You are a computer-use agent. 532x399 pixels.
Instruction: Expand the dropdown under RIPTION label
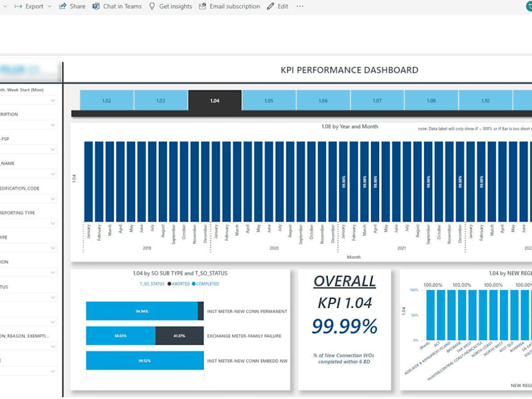click(x=53, y=125)
